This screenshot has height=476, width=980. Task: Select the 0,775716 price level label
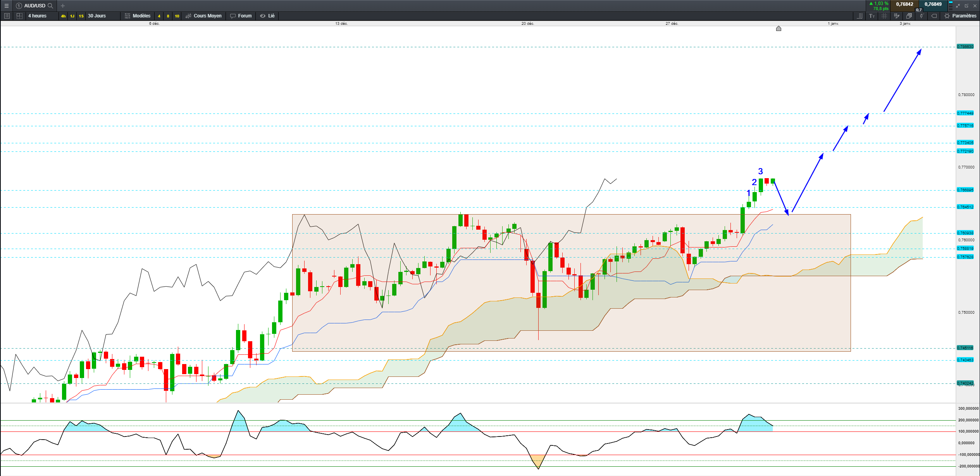coord(965,126)
